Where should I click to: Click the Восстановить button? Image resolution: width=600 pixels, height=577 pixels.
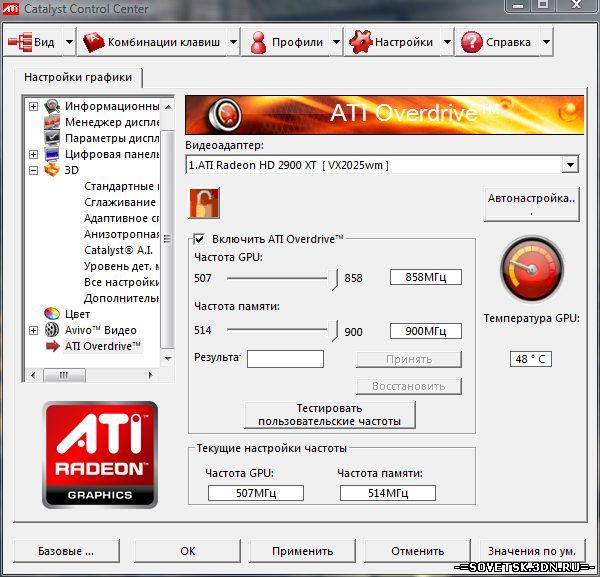click(409, 386)
